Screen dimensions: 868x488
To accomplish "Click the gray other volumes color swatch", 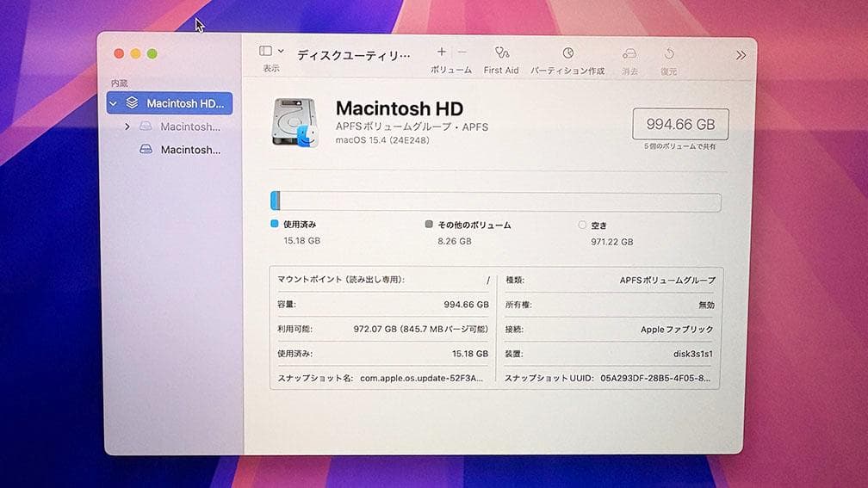I will tap(429, 224).
